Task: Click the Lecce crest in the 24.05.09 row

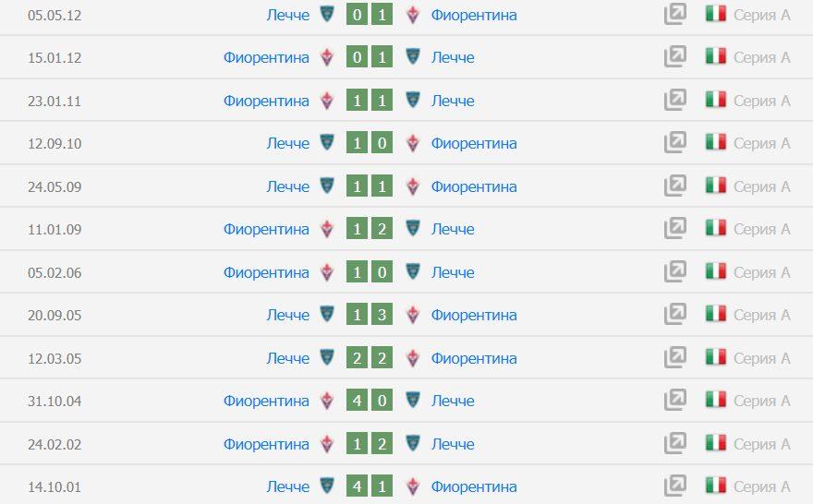Action: click(x=326, y=186)
